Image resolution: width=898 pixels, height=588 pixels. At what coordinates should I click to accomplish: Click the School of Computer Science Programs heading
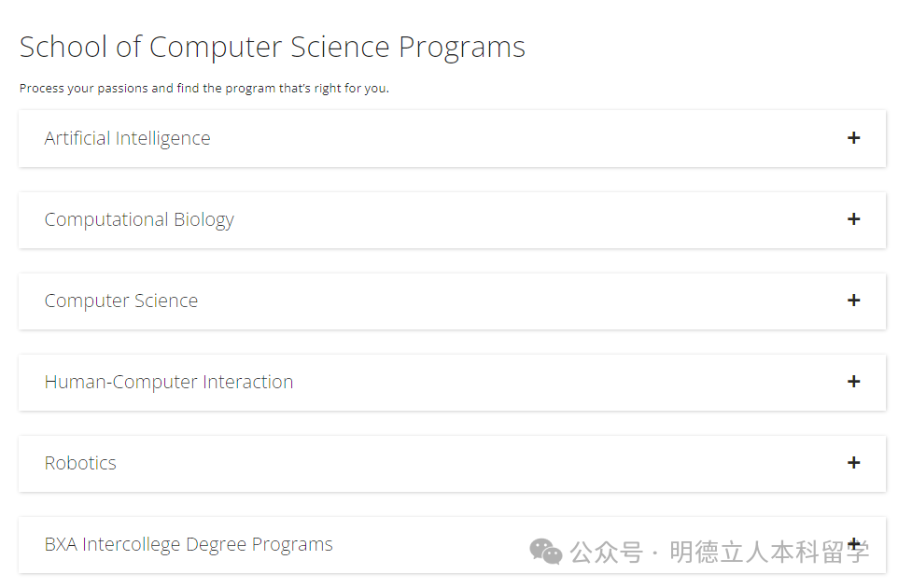tap(272, 47)
